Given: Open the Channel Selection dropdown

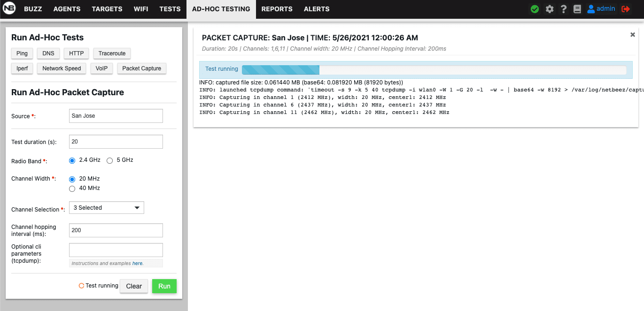Looking at the screenshot, I should (x=106, y=207).
